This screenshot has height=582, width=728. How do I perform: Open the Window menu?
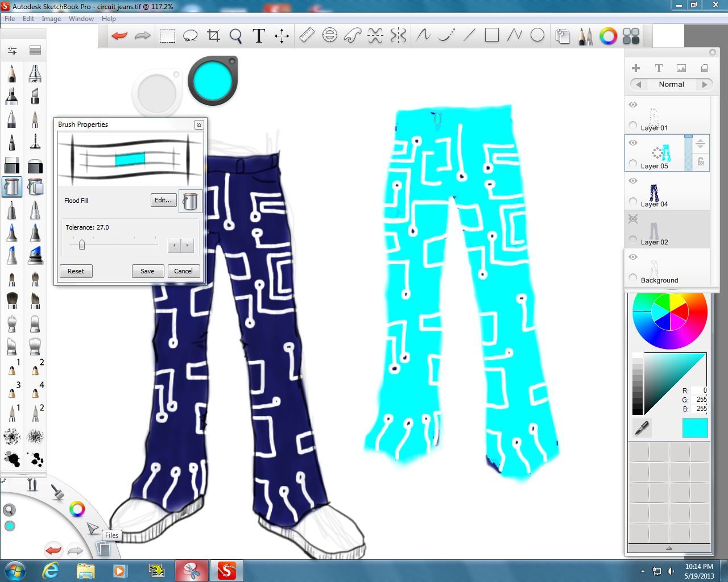click(81, 18)
